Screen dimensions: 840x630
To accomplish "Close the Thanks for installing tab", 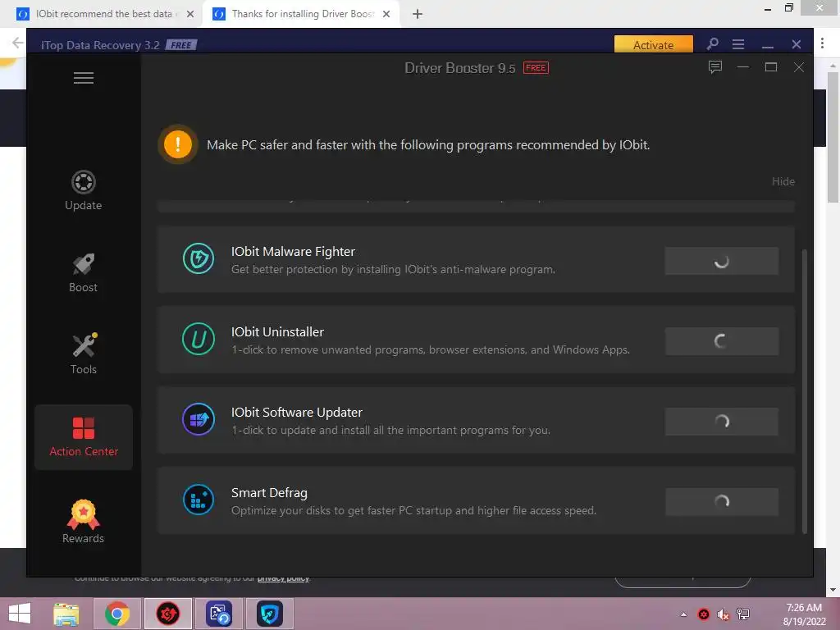I will point(386,14).
